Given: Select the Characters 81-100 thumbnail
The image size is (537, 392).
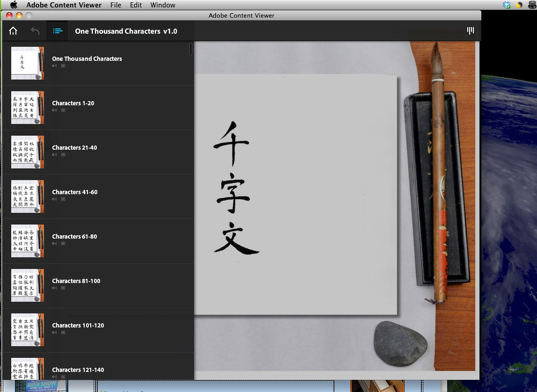Looking at the screenshot, I should point(28,285).
